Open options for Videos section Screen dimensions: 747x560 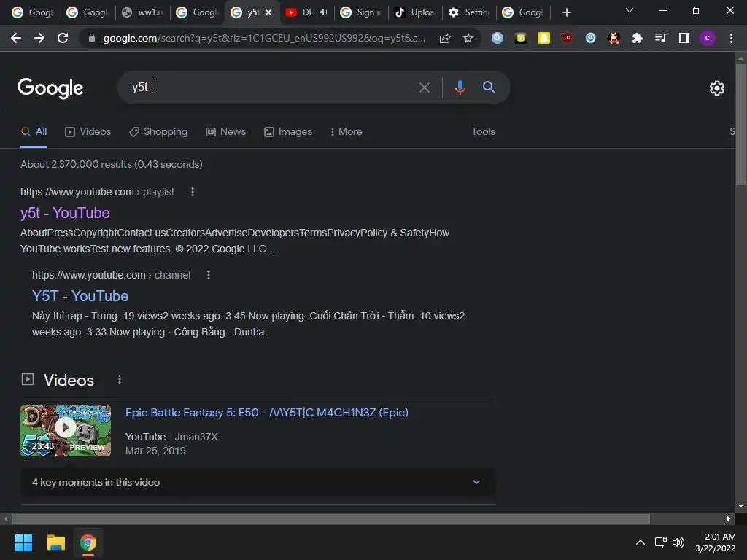120,379
